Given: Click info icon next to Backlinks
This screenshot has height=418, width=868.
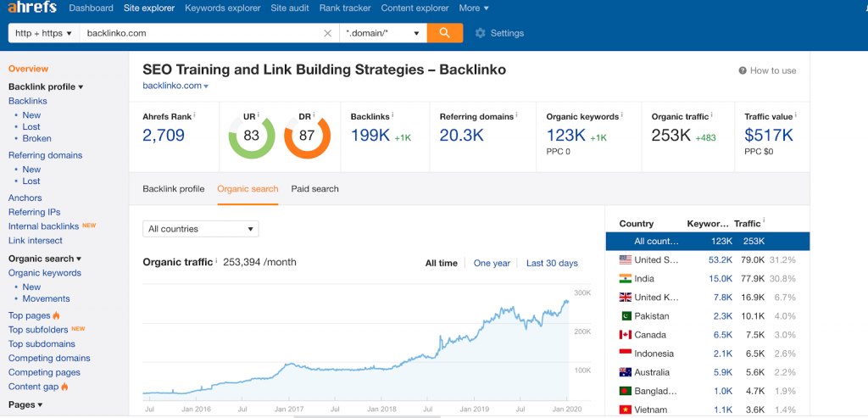Looking at the screenshot, I should [392, 115].
